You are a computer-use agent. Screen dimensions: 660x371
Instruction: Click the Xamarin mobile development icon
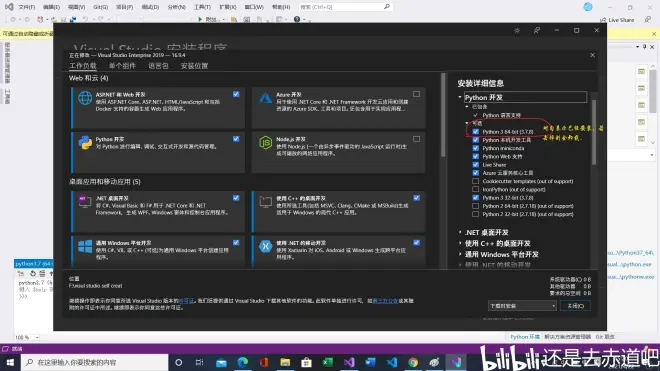[266, 246]
